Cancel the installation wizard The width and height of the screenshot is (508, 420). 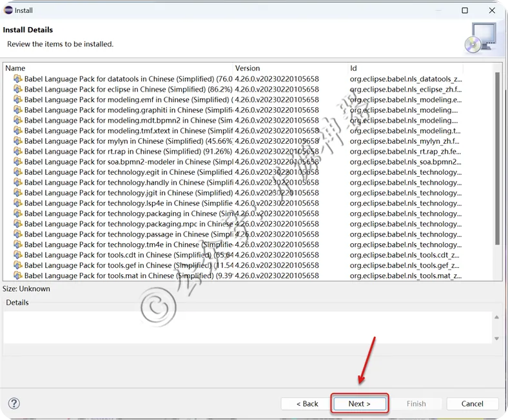(472, 403)
